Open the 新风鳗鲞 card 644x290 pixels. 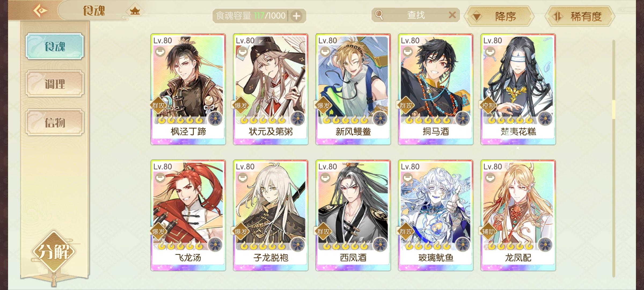pos(353,89)
